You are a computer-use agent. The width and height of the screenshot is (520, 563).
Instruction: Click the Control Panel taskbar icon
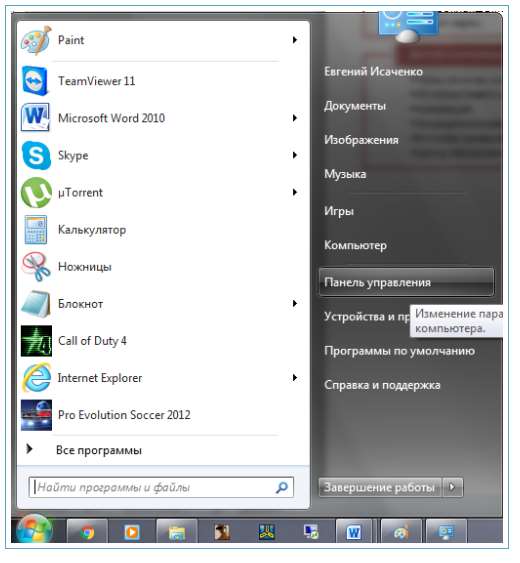pyautogui.click(x=446, y=532)
